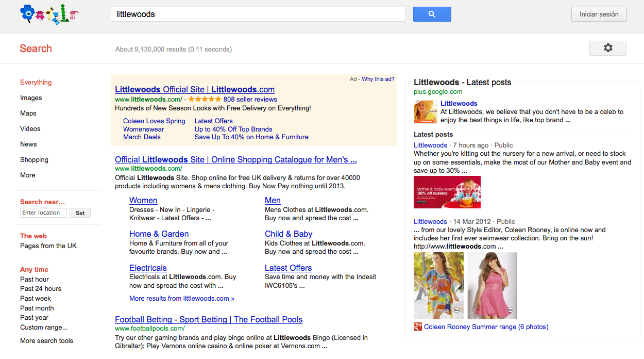Switch to Videos results
The width and height of the screenshot is (644, 359).
[x=30, y=128]
